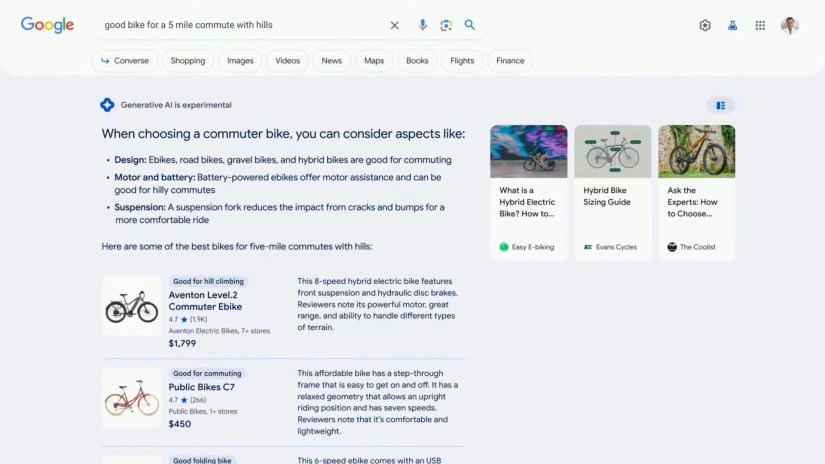Switch to the Maps tab

(374, 60)
